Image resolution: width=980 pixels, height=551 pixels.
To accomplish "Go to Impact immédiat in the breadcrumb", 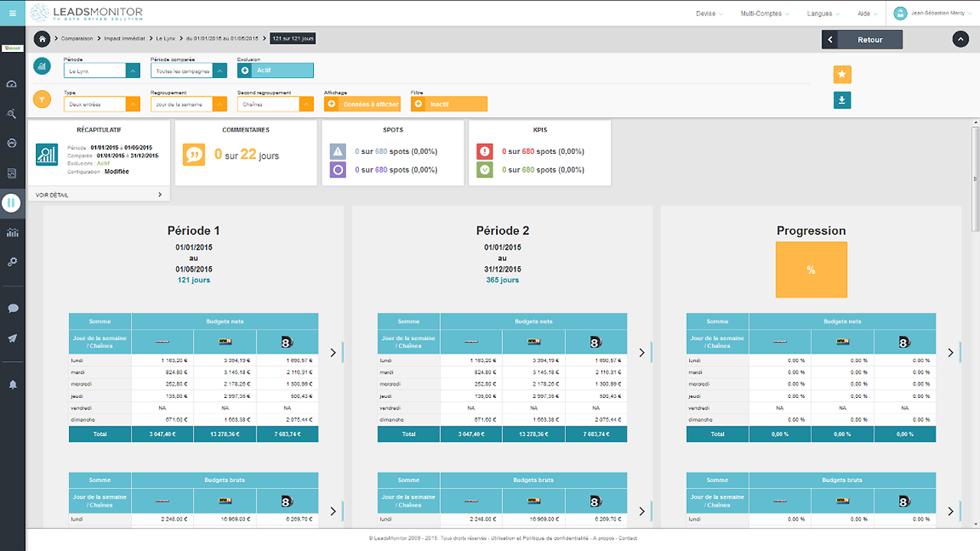I will click(123, 38).
